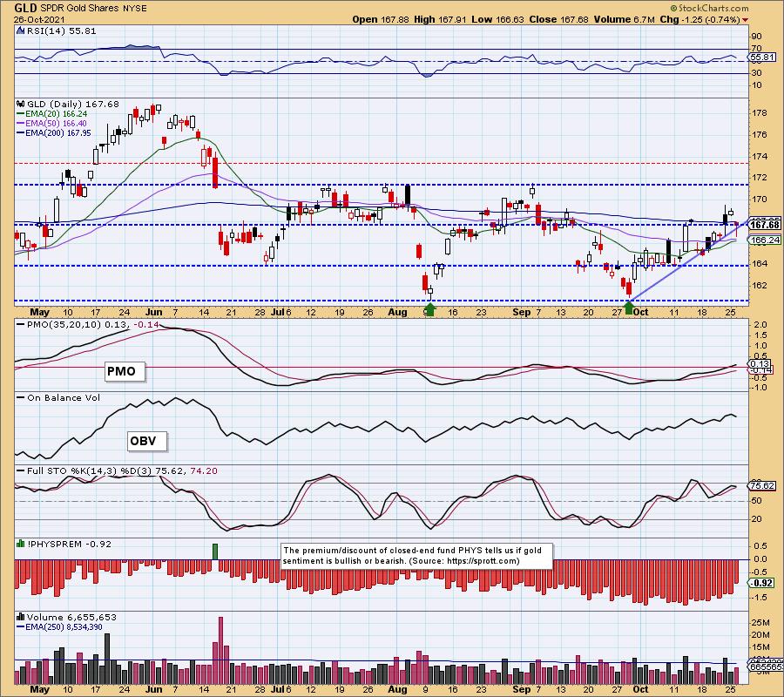Click the !PHYSPREM -0.92 legend label
Image resolution: width=784 pixels, height=697 pixels.
pos(69,544)
